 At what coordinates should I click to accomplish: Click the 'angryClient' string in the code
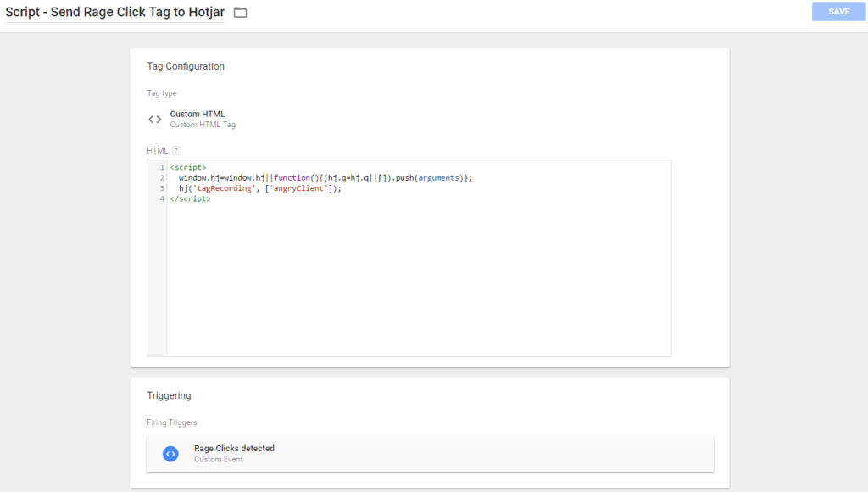299,188
